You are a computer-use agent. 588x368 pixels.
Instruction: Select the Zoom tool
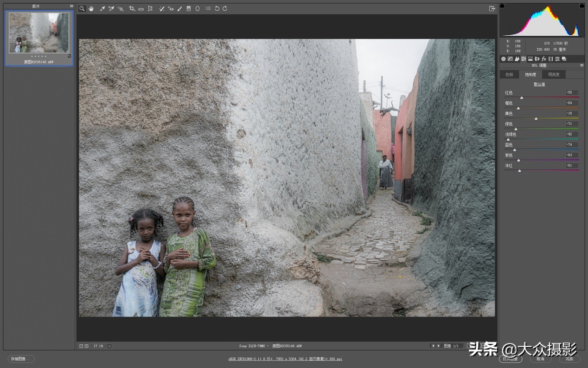tap(82, 8)
